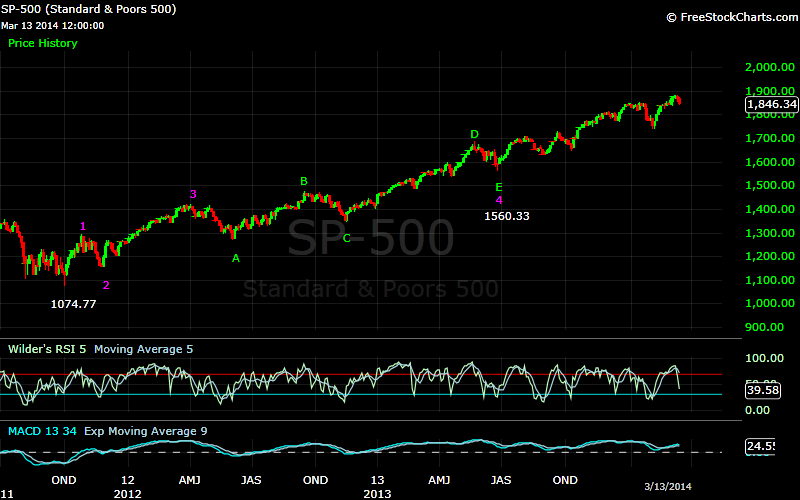The width and height of the screenshot is (800, 500).
Task: Click the 1,500.00 price axis label
Action: tap(770, 185)
